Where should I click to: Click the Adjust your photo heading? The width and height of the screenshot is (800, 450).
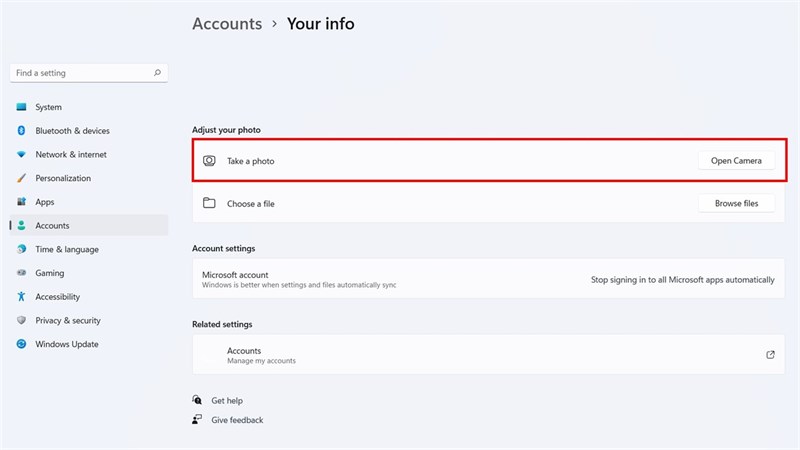pyautogui.click(x=226, y=130)
